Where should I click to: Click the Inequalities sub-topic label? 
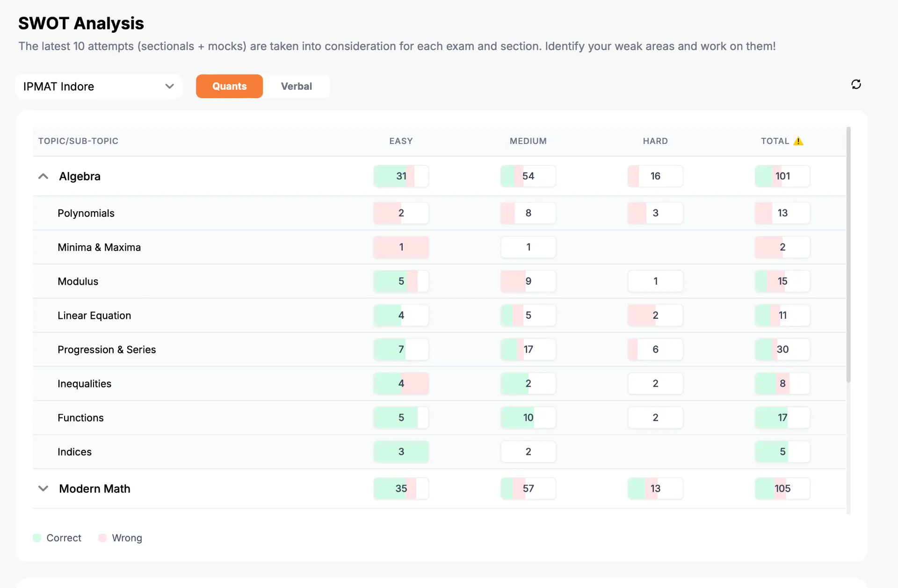click(85, 384)
